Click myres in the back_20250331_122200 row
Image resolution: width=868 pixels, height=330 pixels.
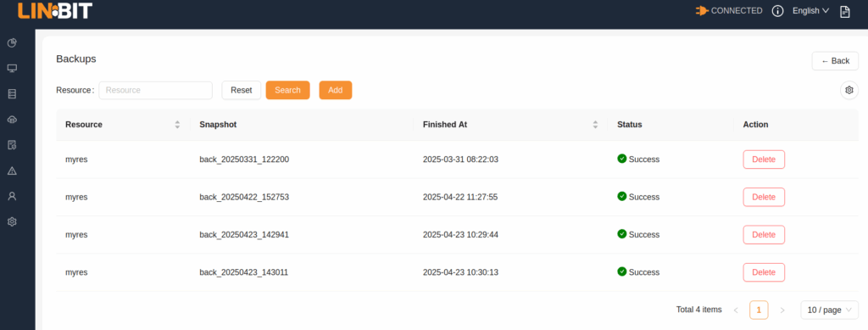[76, 159]
